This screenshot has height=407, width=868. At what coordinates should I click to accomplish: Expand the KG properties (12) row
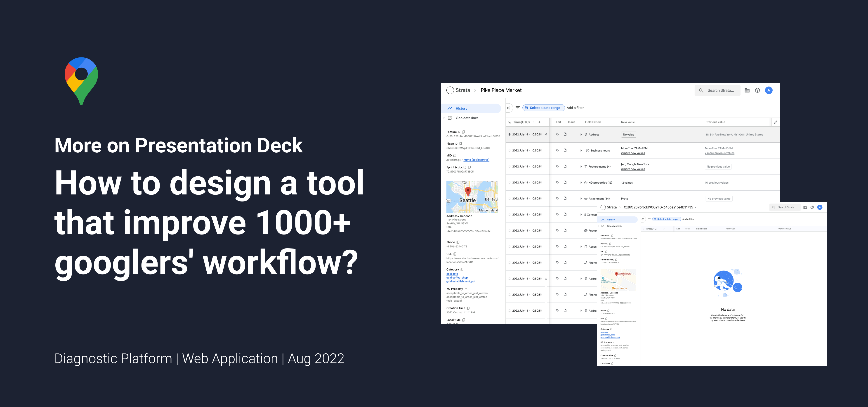581,183
